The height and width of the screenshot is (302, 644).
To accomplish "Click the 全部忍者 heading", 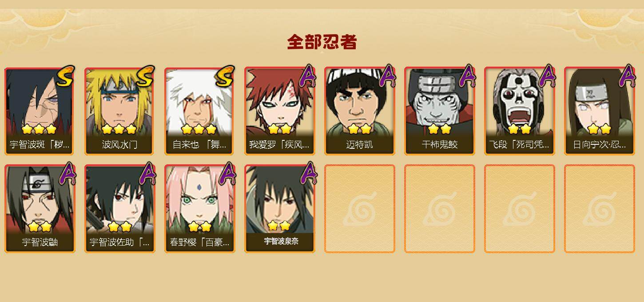I will (322, 42).
